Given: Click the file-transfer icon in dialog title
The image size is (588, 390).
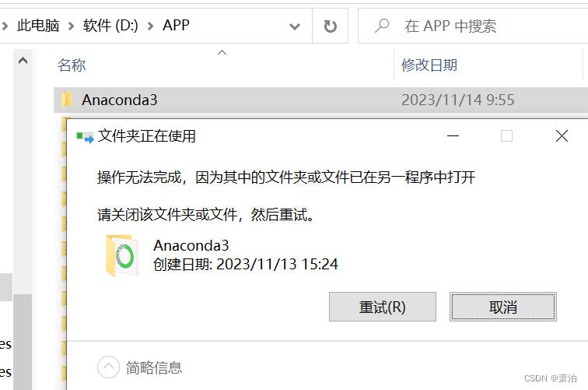Looking at the screenshot, I should click(85, 137).
